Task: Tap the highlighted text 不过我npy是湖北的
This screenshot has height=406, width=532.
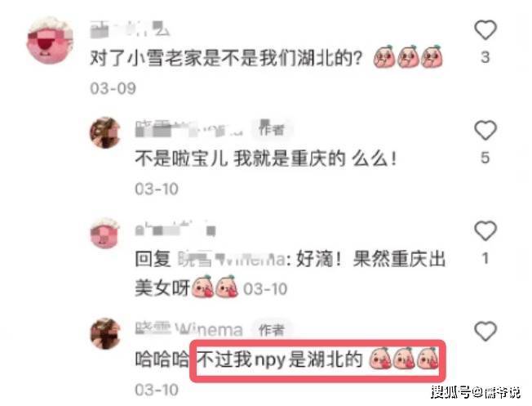Action: [x=280, y=359]
